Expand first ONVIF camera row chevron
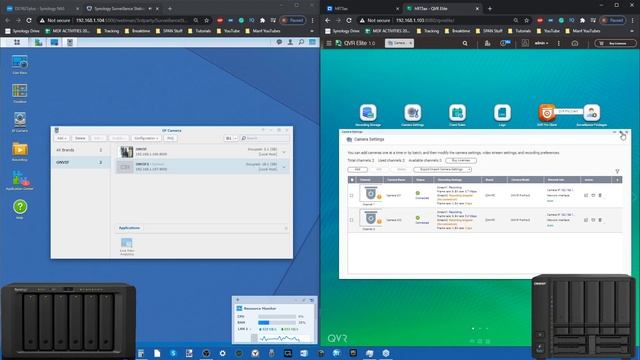Image resolution: width=640 pixels, height=360 pixels. 284,152
